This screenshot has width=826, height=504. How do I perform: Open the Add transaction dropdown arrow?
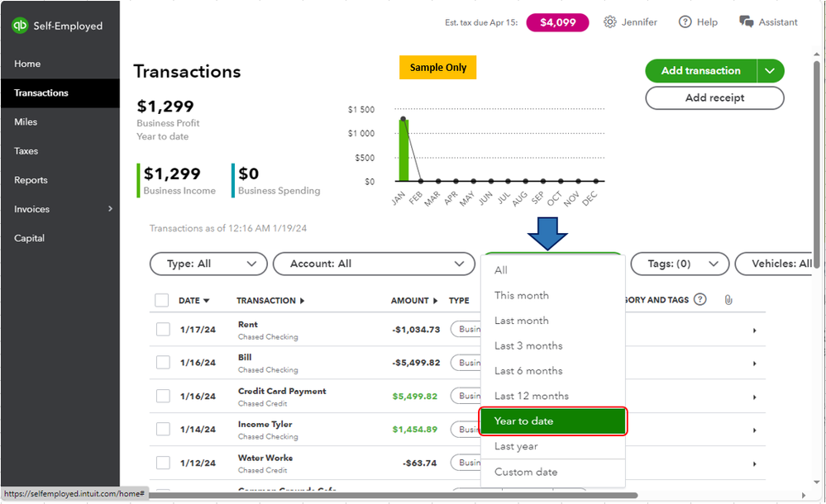tap(770, 71)
